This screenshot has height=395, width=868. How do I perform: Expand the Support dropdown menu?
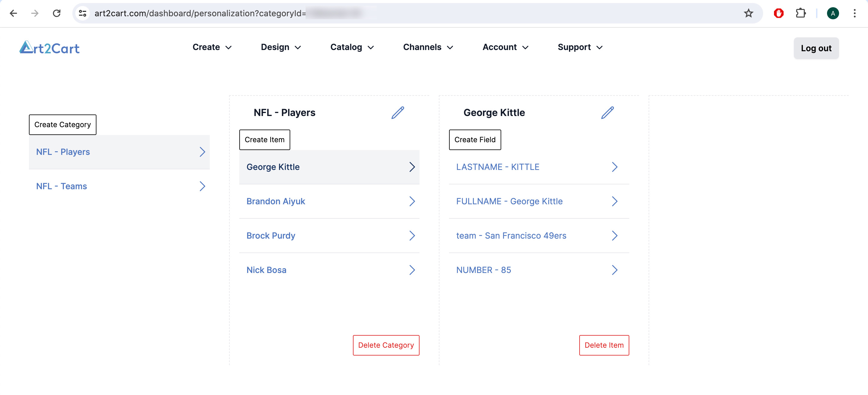580,47
